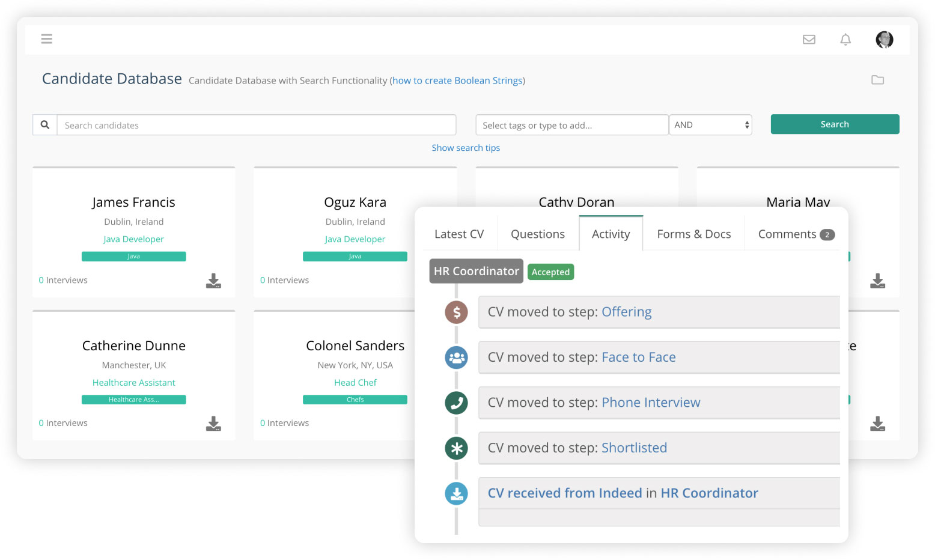
Task: Open the Comments tab
Action: pyautogui.click(x=796, y=234)
